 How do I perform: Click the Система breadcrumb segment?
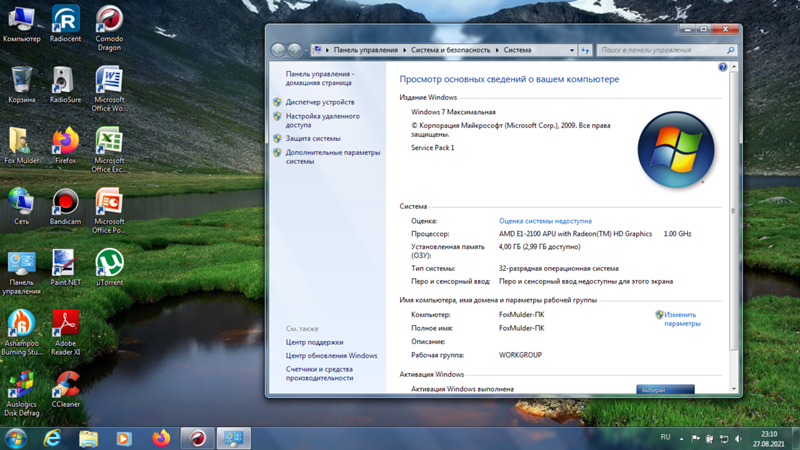pyautogui.click(x=517, y=50)
